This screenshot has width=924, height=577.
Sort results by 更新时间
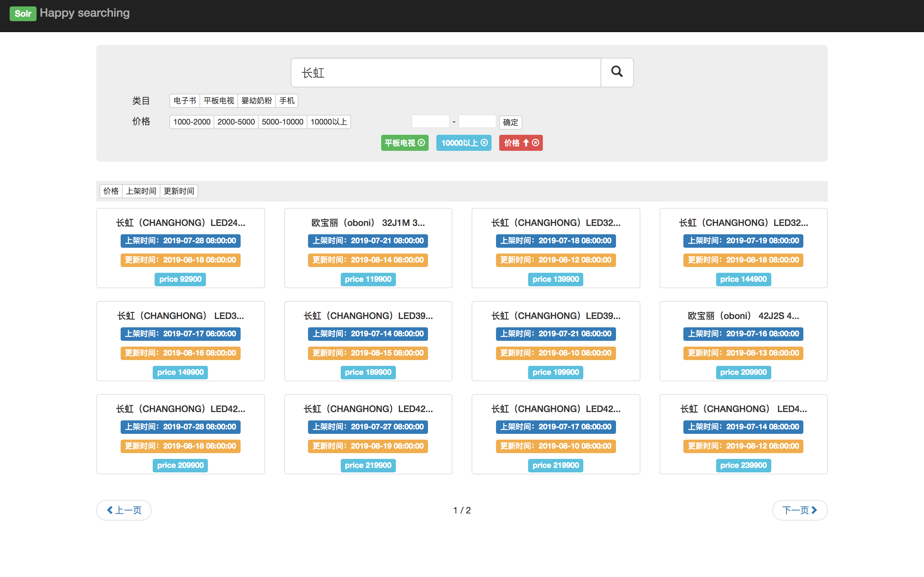point(178,191)
